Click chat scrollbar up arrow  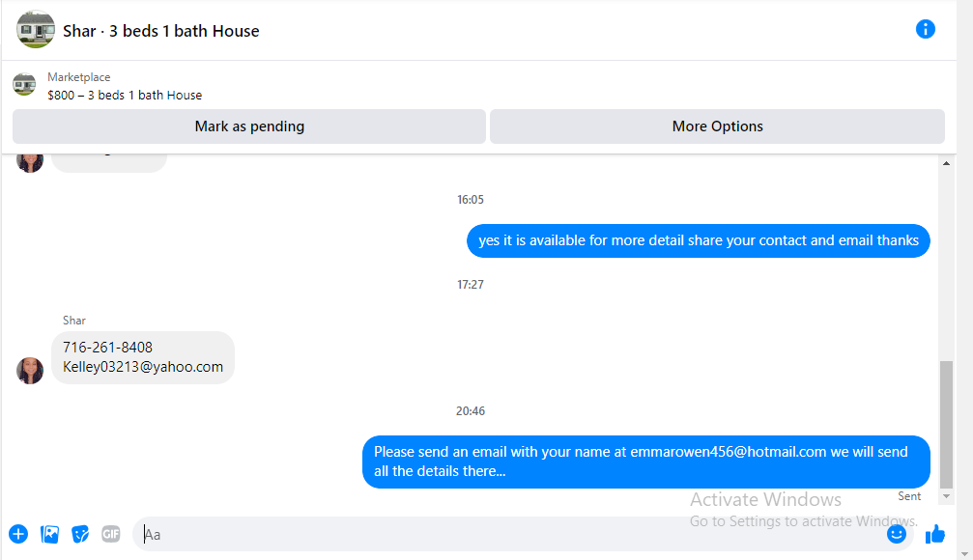point(946,164)
